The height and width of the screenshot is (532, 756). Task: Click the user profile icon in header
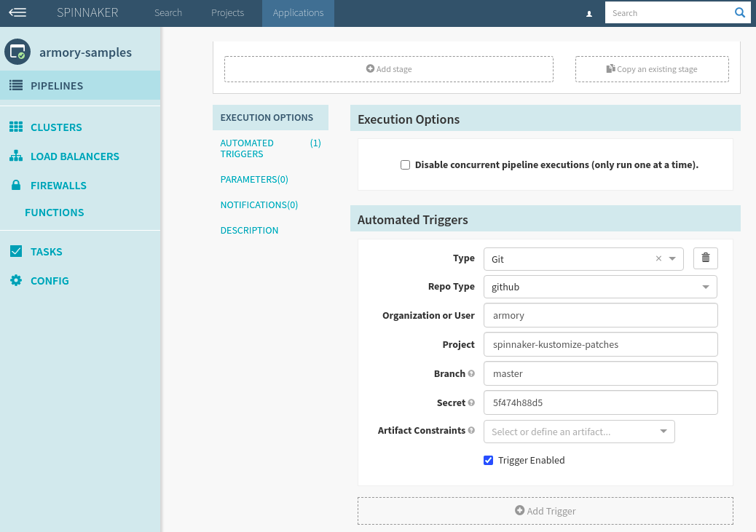[589, 13]
